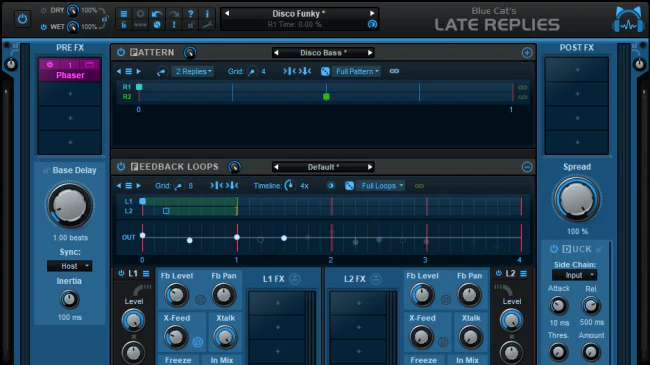The image size is (650, 365).
Task: Click the L2 In Mix button
Action: pos(467,360)
